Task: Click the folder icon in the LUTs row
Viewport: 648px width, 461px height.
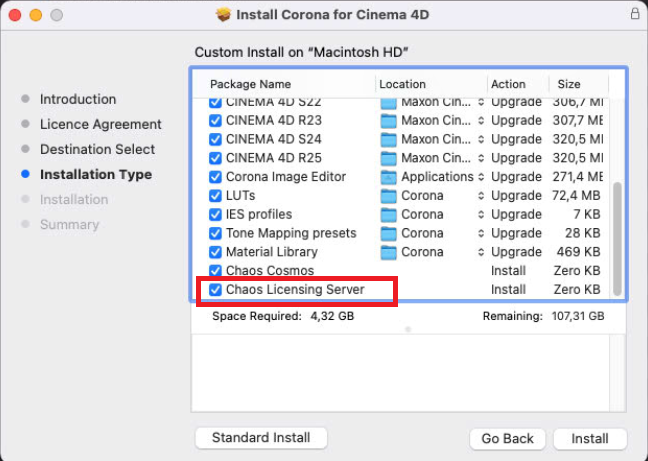Action: pos(389,196)
